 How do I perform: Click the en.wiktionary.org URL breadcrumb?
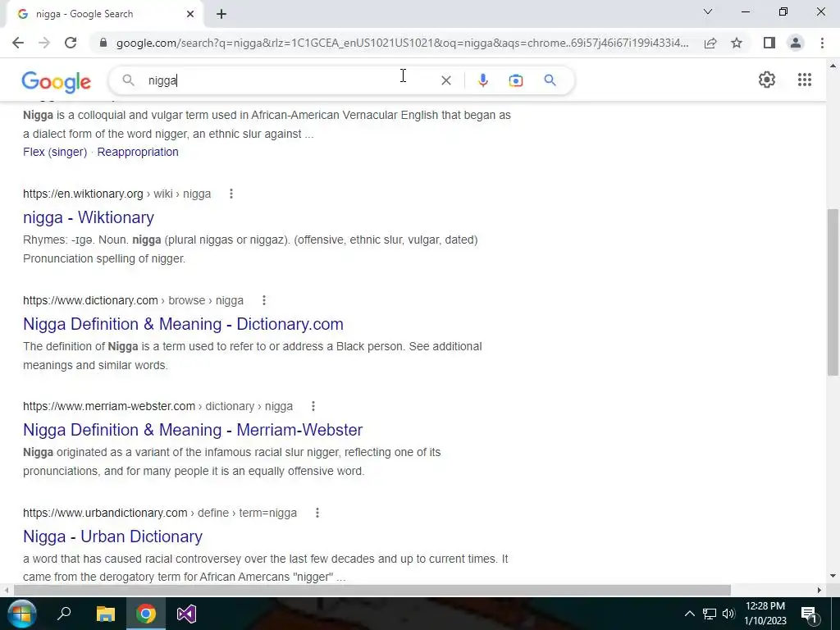pos(116,194)
